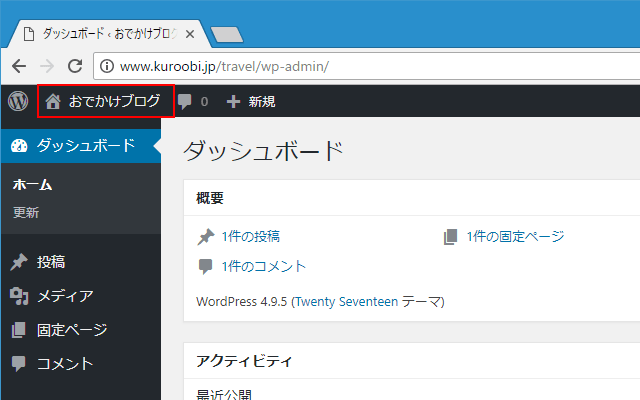This screenshot has height=400, width=640.
Task: Select the ダッシュボード browser tab
Action: (x=110, y=34)
